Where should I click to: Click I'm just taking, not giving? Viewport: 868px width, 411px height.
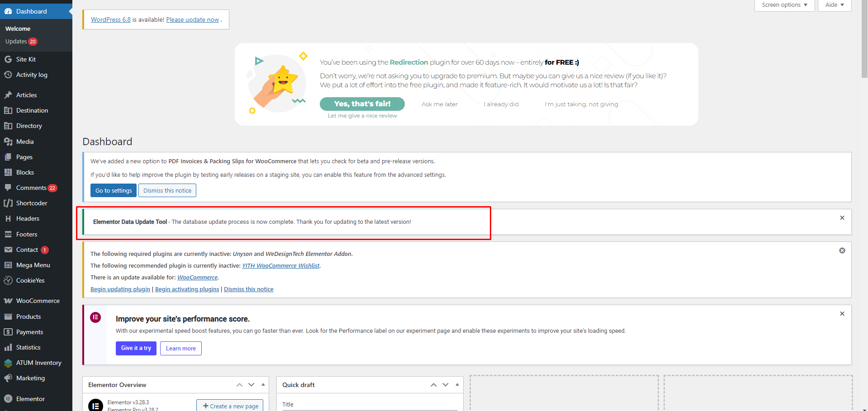[581, 104]
